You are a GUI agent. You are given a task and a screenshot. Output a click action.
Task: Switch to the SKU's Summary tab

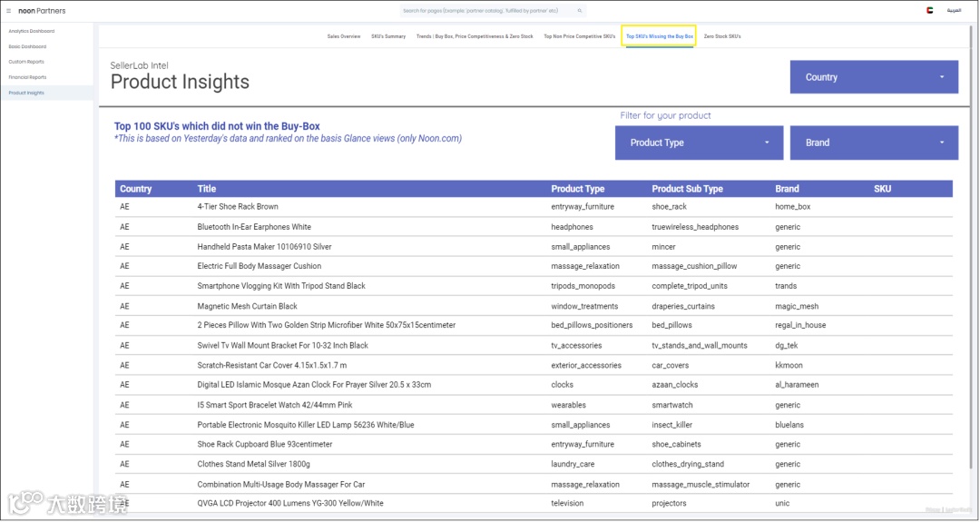(388, 36)
